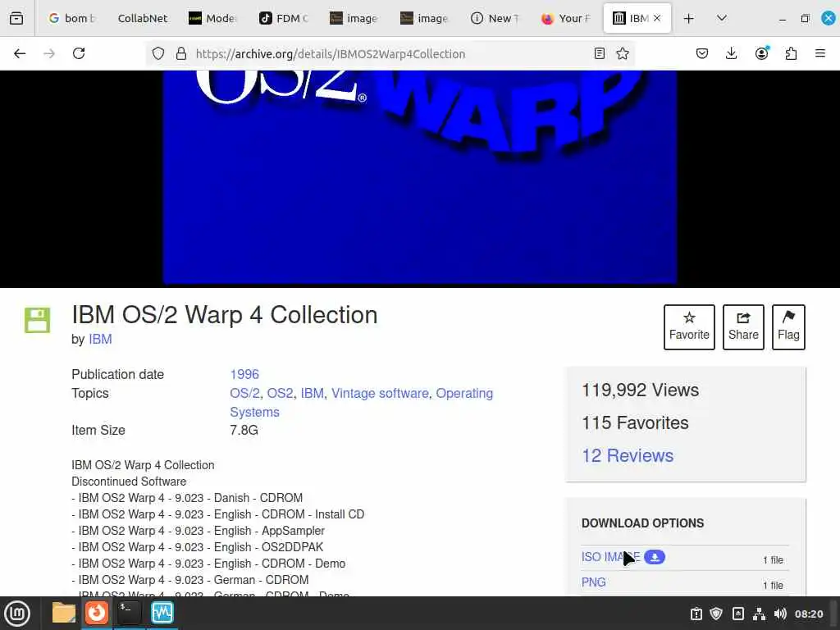Open the file manager folder in taskbar
Viewport: 840px width, 630px height.
[64, 613]
